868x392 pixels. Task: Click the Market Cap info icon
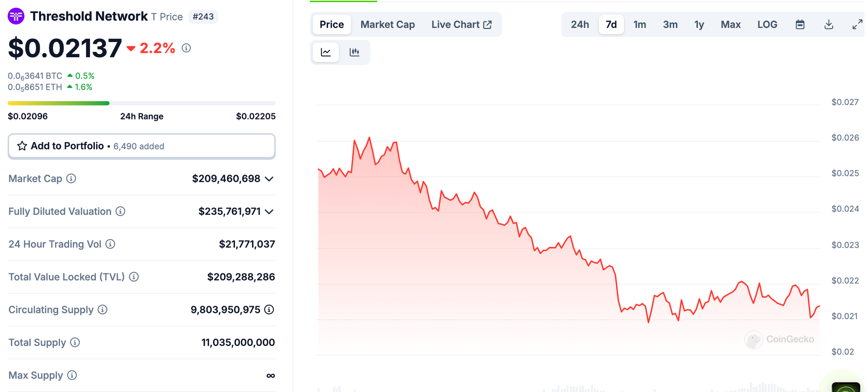(x=71, y=178)
